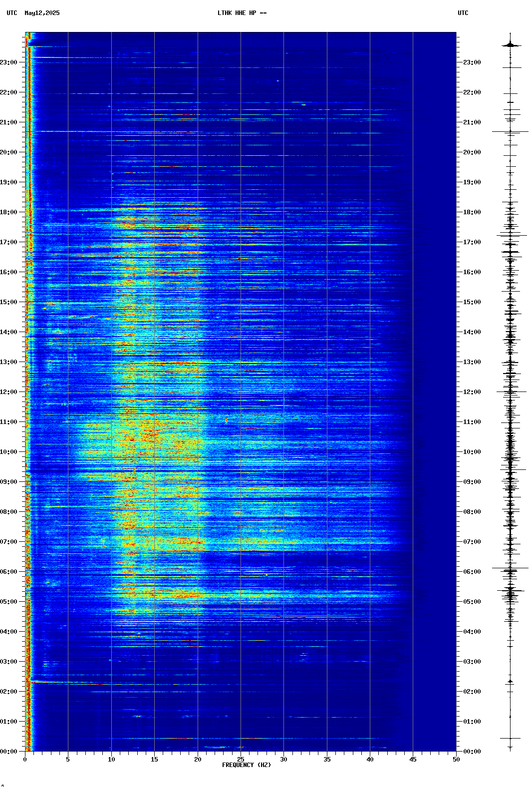Click the seismogram spike at 12:00
Image resolution: width=532 pixels, height=791 pixels.
point(511,392)
